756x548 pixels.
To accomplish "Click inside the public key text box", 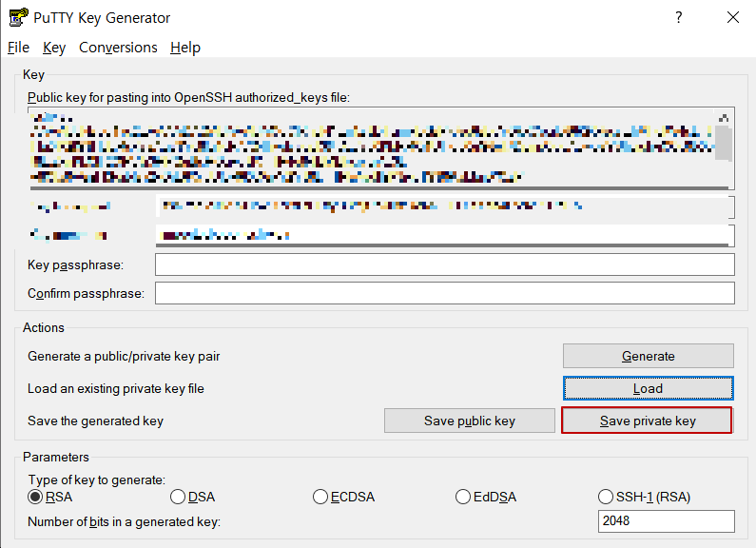I will pos(371,148).
